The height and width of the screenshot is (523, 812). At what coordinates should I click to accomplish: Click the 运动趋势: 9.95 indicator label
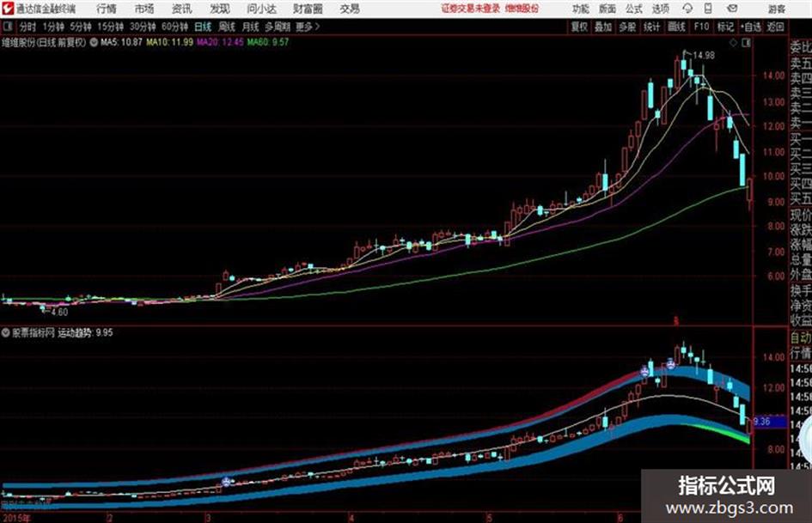point(85,332)
